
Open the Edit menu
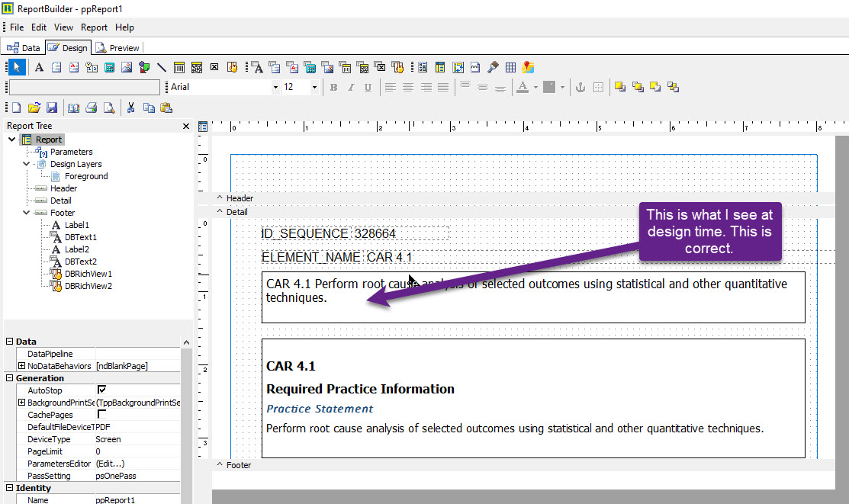38,27
